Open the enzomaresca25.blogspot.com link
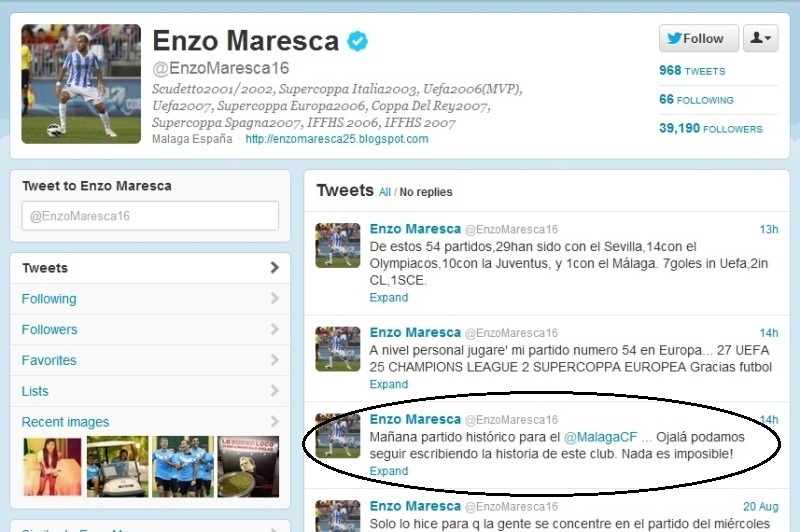The width and height of the screenshot is (800, 532). pos(337,139)
